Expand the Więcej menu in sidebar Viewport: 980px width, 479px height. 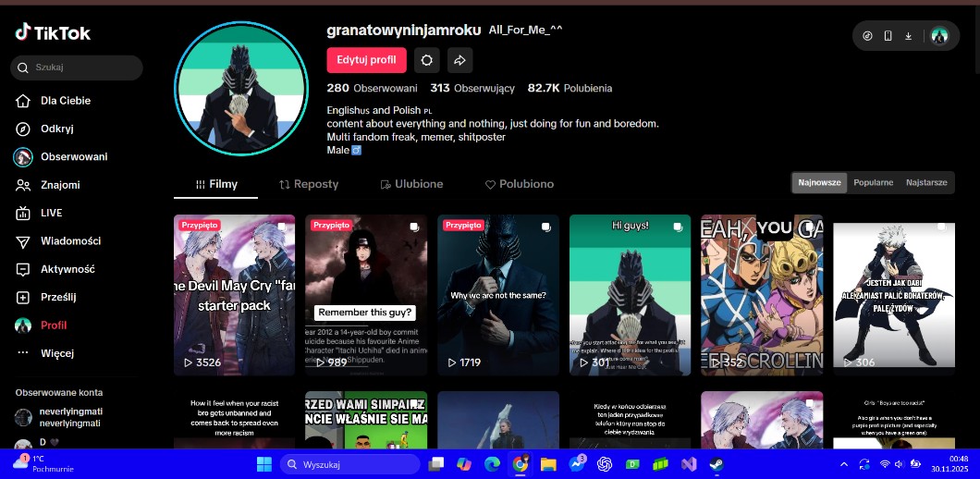tap(56, 353)
